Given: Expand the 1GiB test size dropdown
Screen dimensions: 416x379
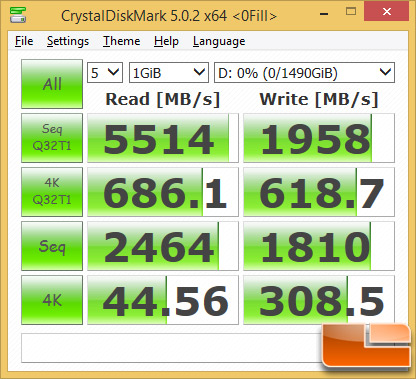Looking at the screenshot, I should point(169,72).
